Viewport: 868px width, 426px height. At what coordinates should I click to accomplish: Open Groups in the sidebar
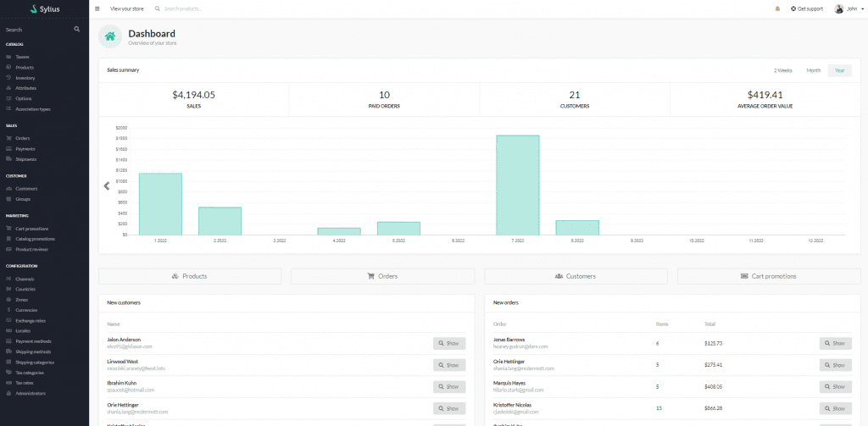pos(23,199)
